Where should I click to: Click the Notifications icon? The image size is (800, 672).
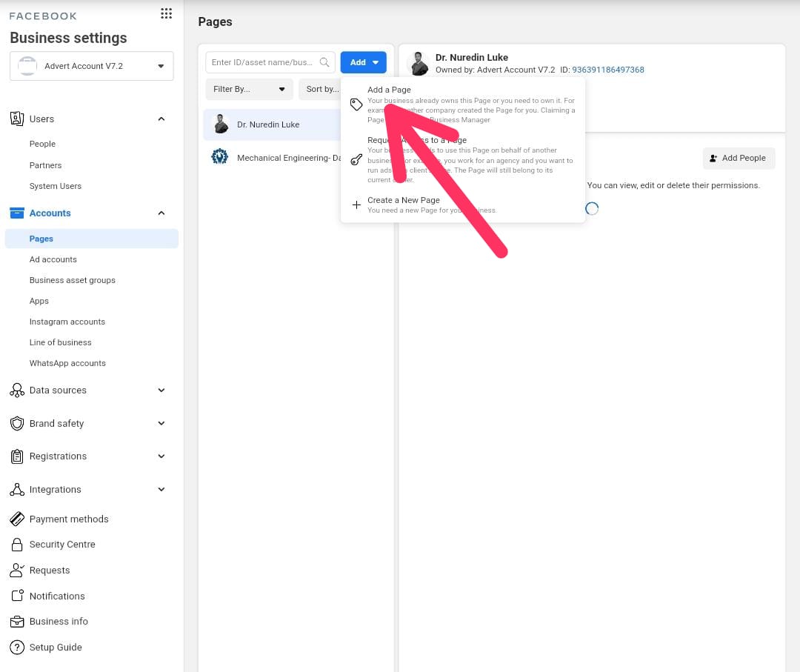(17, 596)
